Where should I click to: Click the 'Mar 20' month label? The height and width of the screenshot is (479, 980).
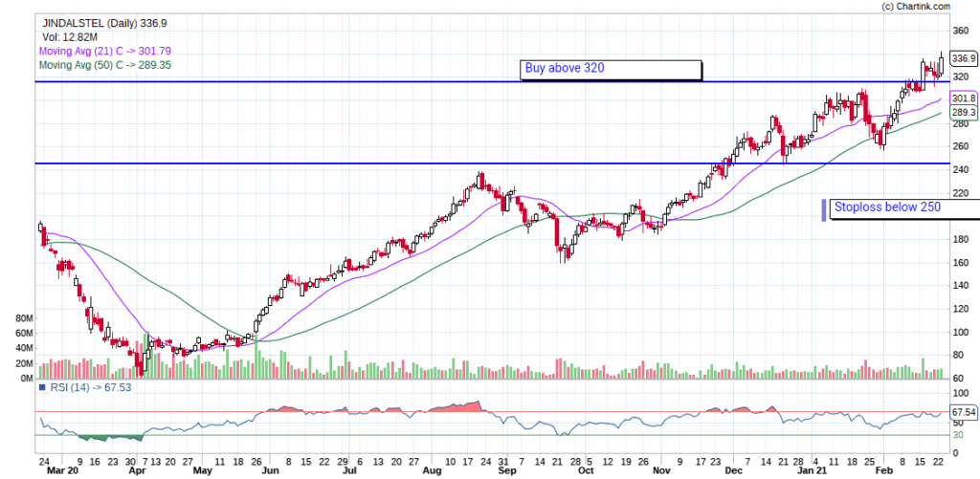coord(63,470)
